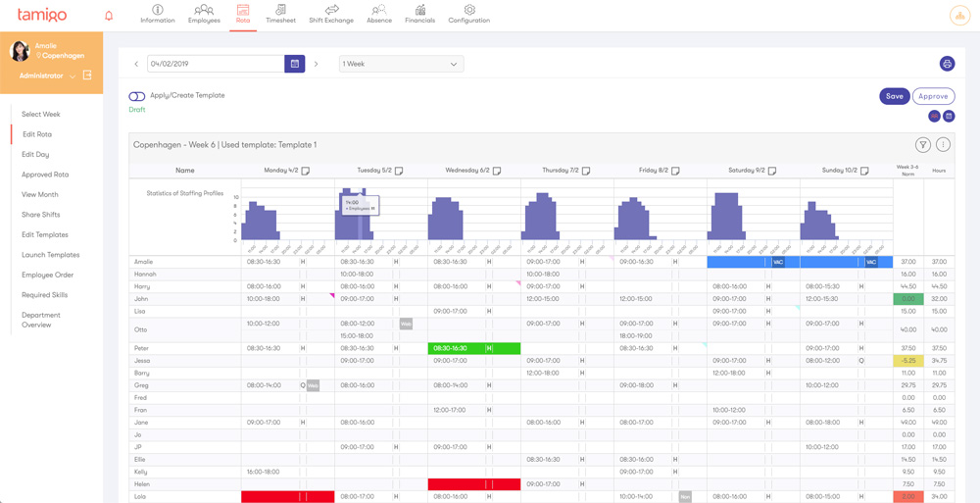980x503 pixels.
Task: Open the note icon for Monday 4/2
Action: coord(306,171)
